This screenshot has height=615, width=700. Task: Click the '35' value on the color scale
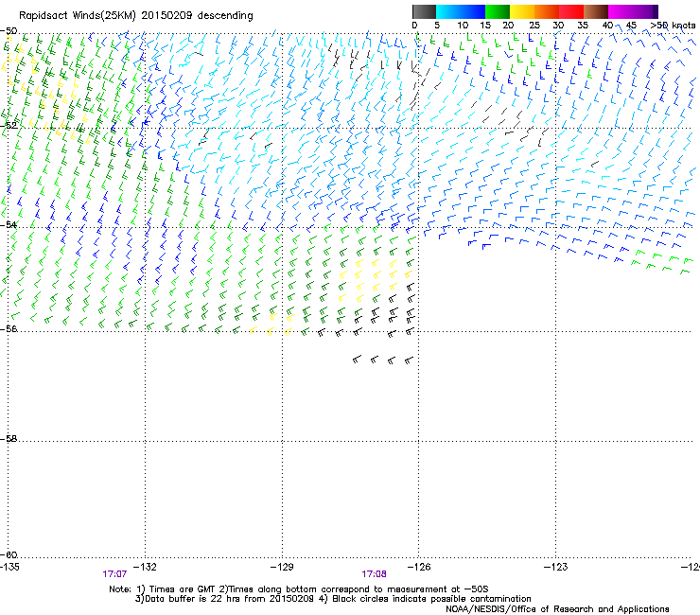583,26
